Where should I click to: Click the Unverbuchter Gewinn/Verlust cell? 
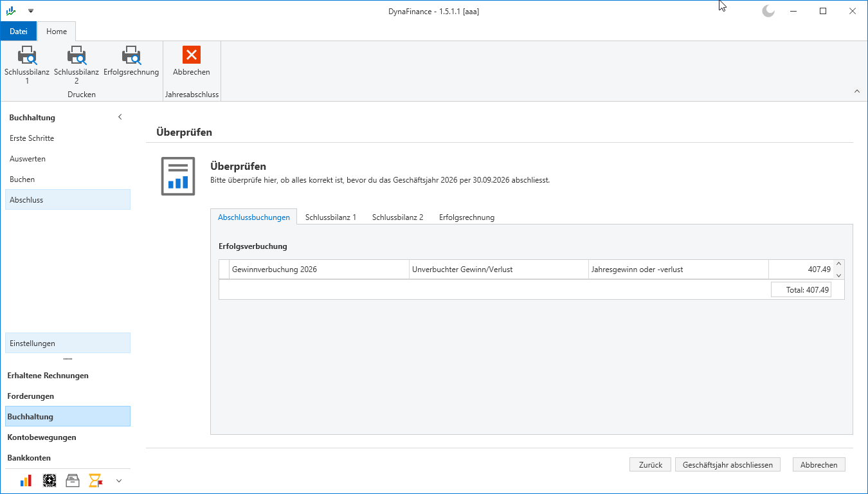click(x=498, y=270)
